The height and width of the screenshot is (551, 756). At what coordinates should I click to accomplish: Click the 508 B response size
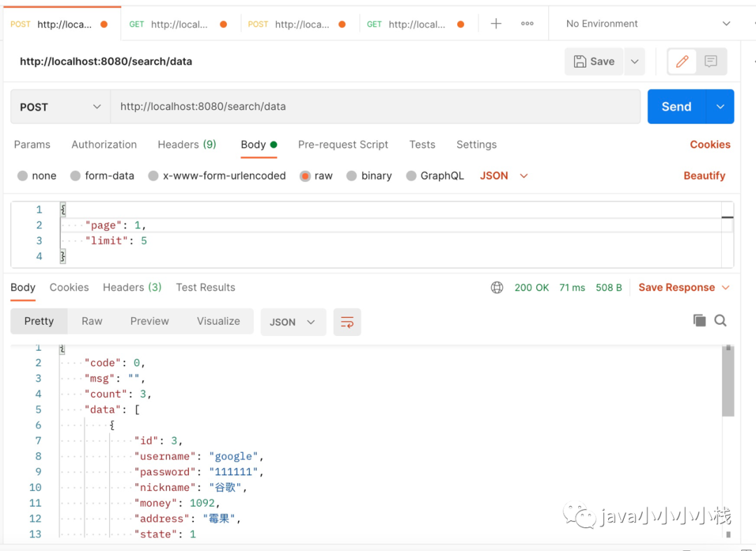tap(608, 287)
